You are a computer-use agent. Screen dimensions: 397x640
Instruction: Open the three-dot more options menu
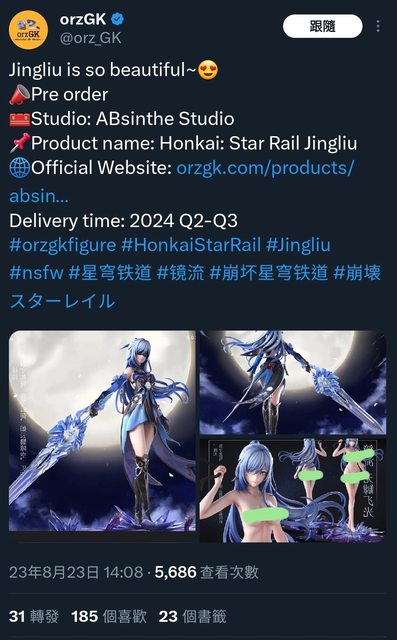[x=378, y=26]
